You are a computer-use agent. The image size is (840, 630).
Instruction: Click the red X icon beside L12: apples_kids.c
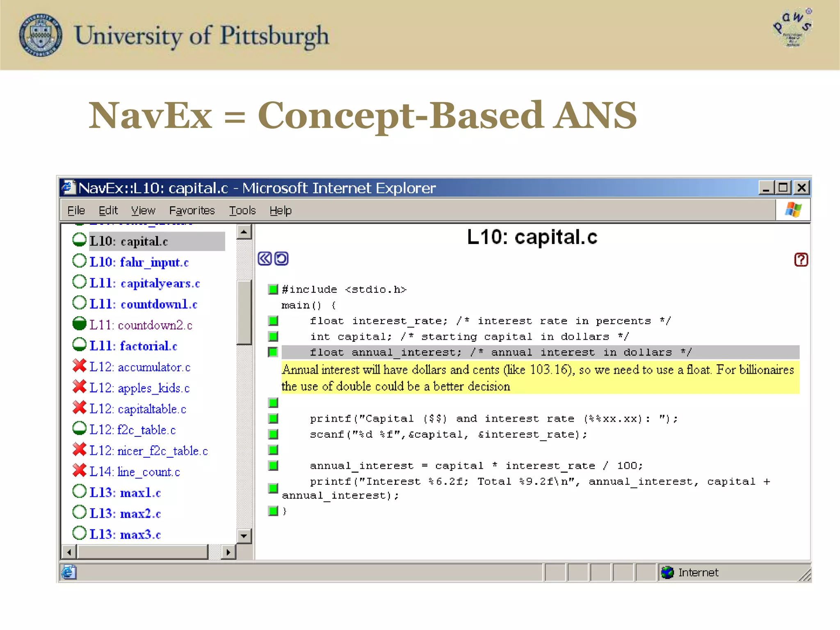(80, 386)
